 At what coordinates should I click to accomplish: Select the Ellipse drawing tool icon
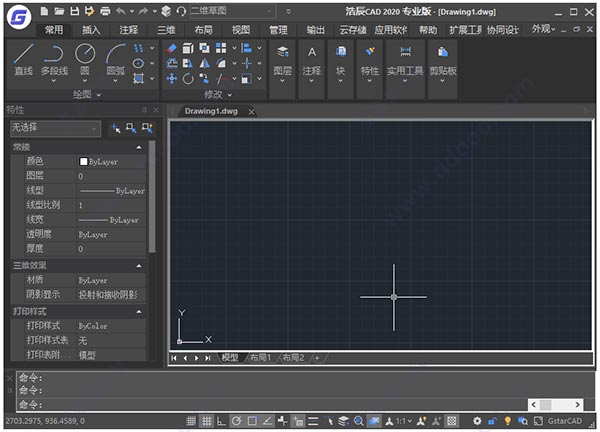coord(138,63)
